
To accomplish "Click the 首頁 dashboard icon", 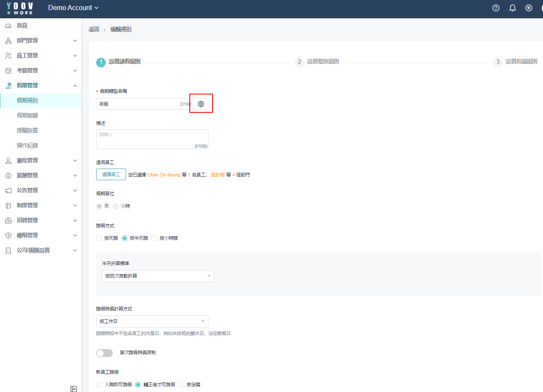I will point(8,26).
